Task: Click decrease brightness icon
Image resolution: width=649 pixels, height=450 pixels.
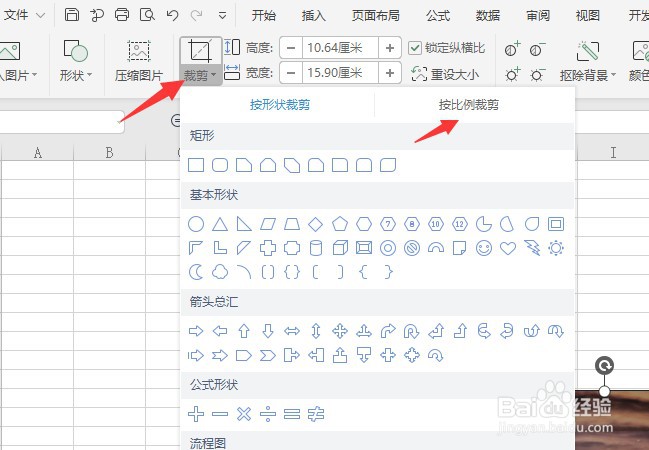Action: click(537, 75)
